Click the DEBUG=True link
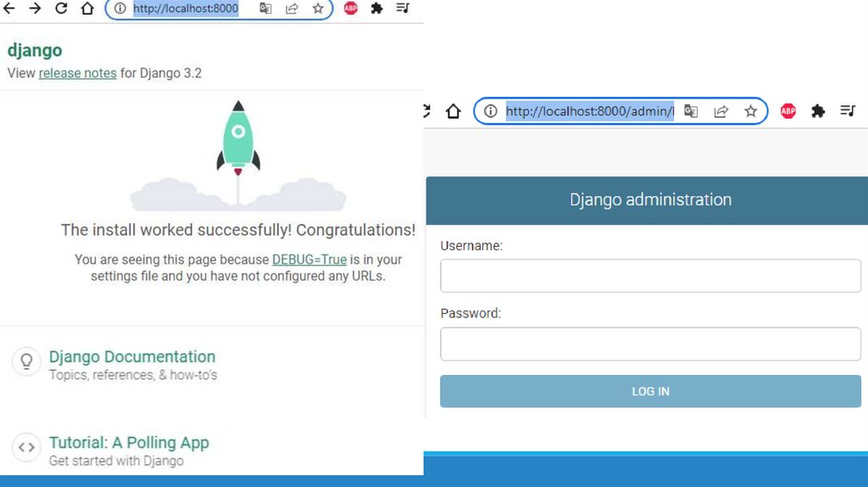Viewport: 868px width, 487px height. pos(309,260)
